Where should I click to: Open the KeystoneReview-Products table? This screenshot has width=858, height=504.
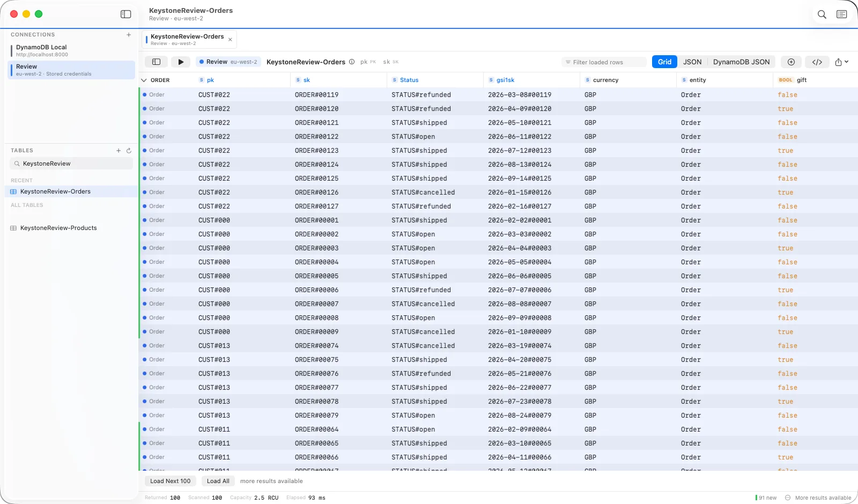click(x=71, y=228)
